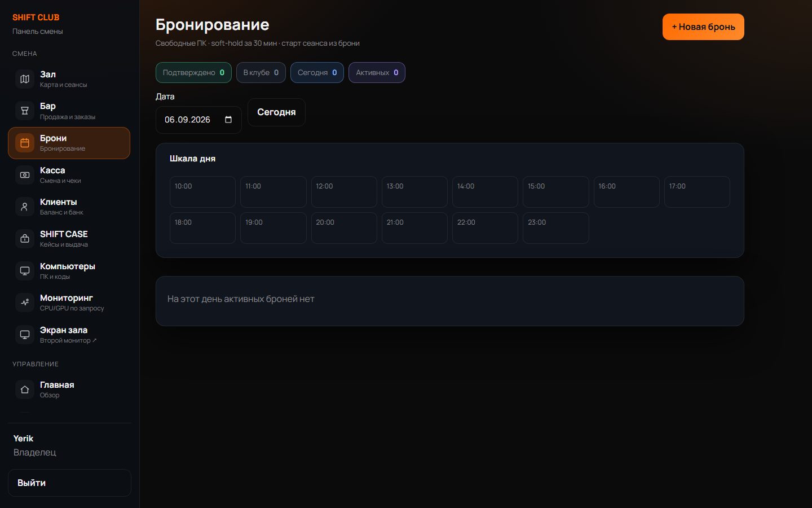Click the Yerik Владелец user profile
812x508 pixels.
[x=35, y=445]
